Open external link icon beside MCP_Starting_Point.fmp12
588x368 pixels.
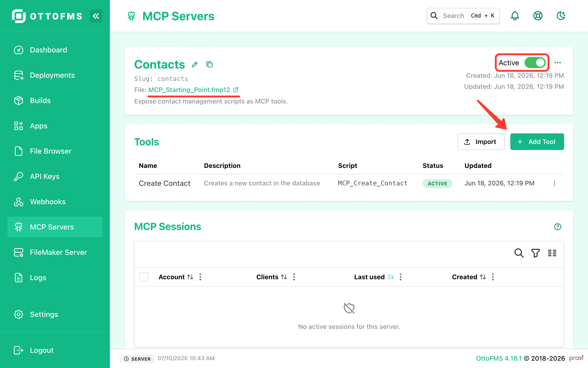click(x=235, y=90)
